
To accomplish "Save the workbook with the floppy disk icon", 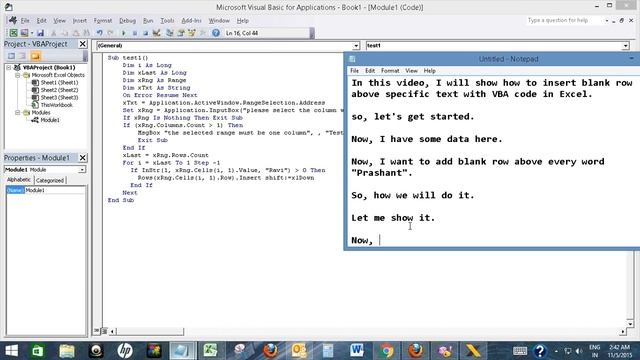I will (40, 33).
